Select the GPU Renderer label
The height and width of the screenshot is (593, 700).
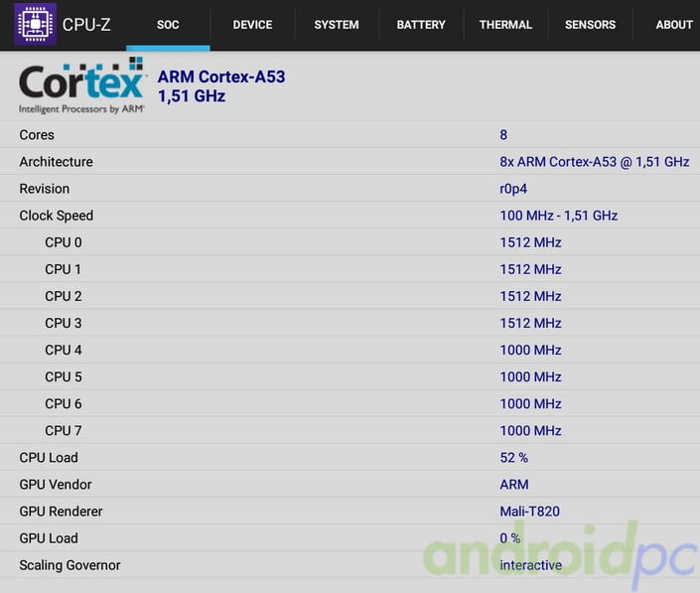(61, 512)
